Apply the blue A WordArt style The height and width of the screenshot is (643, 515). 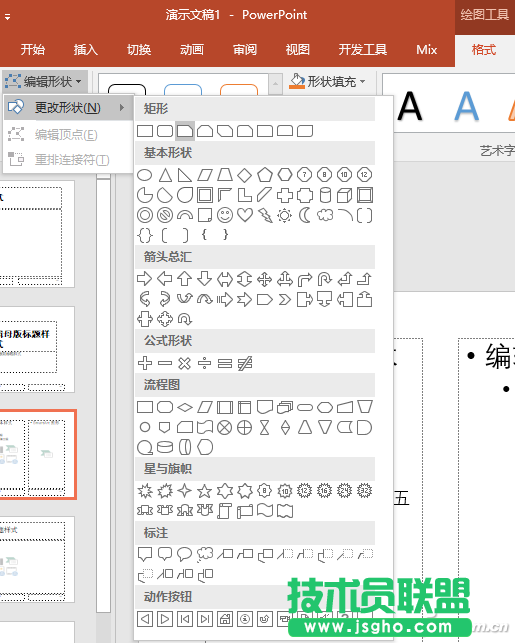point(467,107)
